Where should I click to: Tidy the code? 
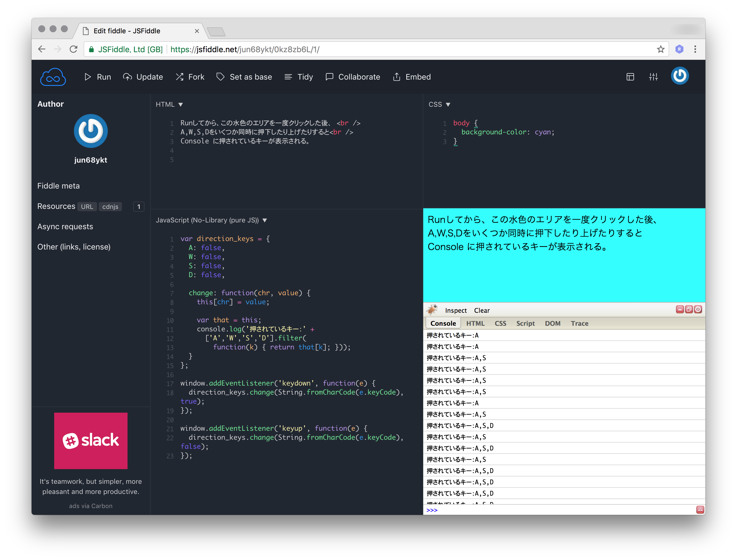click(x=299, y=77)
